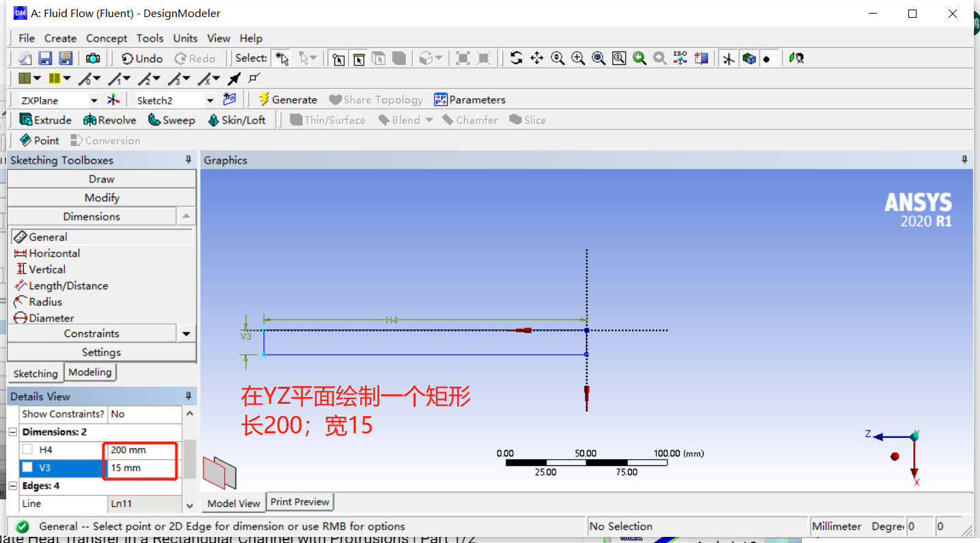The height and width of the screenshot is (543, 980).
Task: Click the Generate button
Action: (x=287, y=100)
